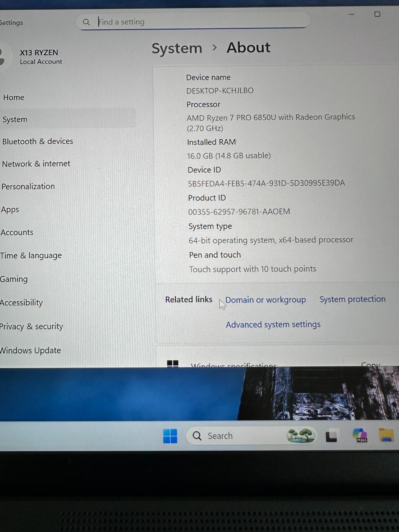Open the Apps settings page
The height and width of the screenshot is (532, 399).
[x=10, y=210]
